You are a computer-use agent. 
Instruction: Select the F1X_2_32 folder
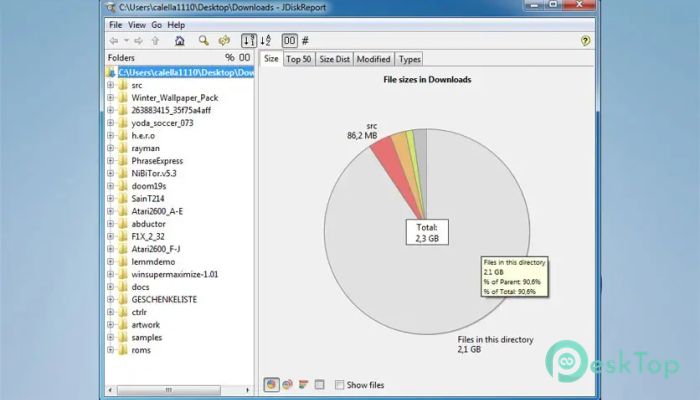pyautogui.click(x=148, y=236)
